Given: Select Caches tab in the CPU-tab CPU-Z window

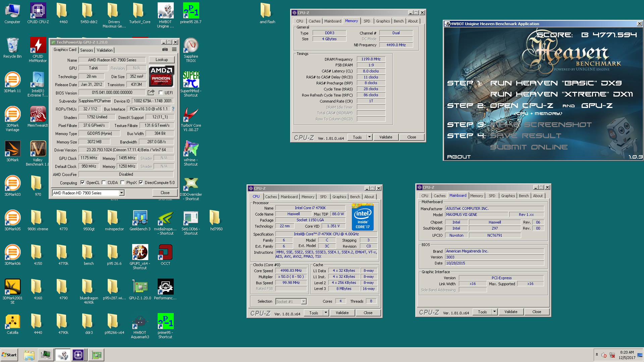Looking at the screenshot, I should [271, 197].
